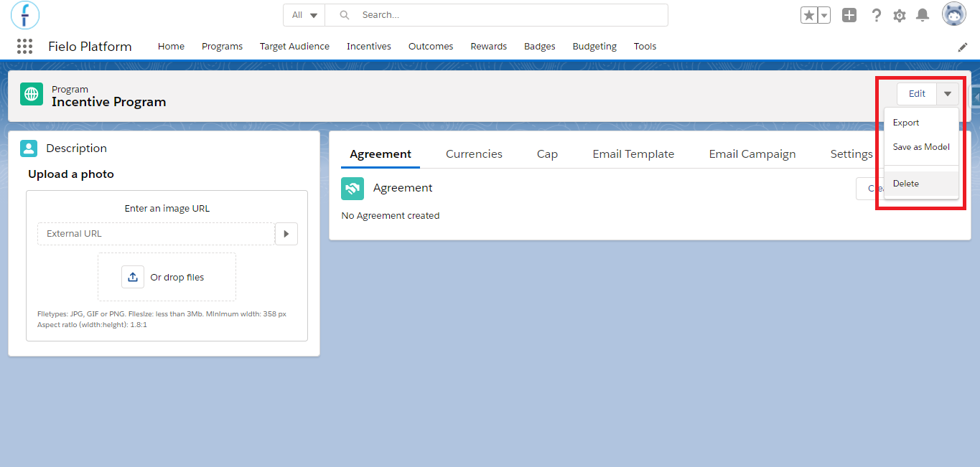Viewport: 980px width, 467px height.
Task: Switch to the Cap tab
Action: coord(547,154)
